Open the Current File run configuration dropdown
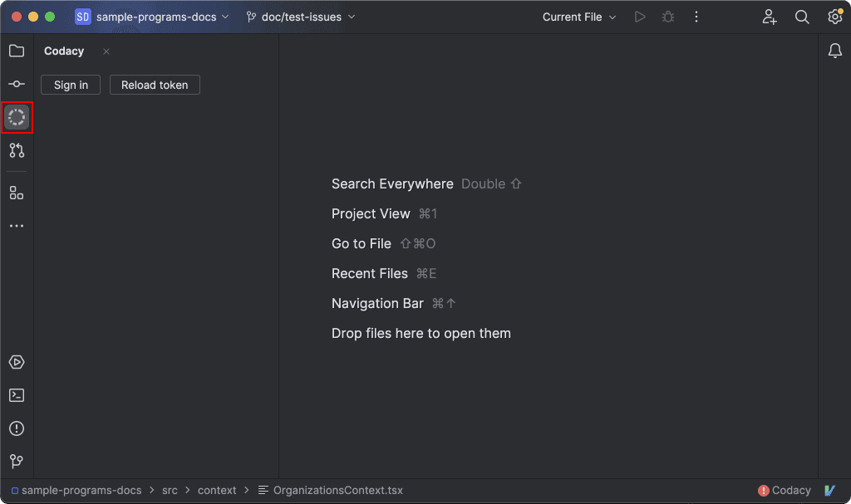 click(578, 16)
